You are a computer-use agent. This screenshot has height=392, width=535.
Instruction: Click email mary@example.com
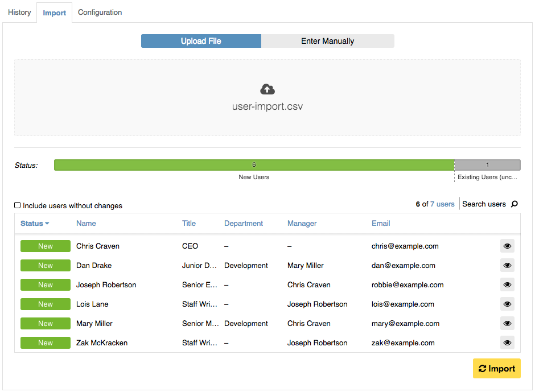coord(405,323)
